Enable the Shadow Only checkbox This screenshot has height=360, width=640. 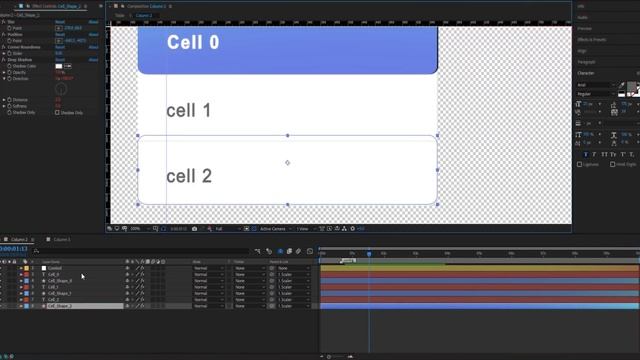coord(57,113)
